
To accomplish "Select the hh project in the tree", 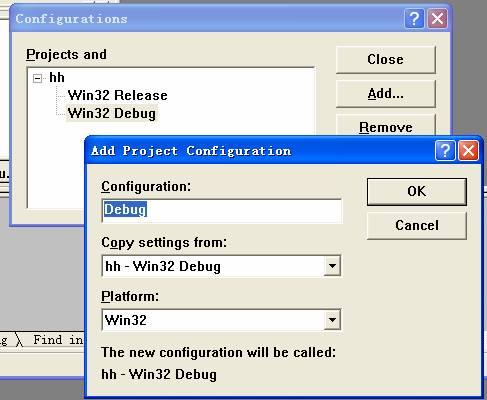I will click(57, 78).
